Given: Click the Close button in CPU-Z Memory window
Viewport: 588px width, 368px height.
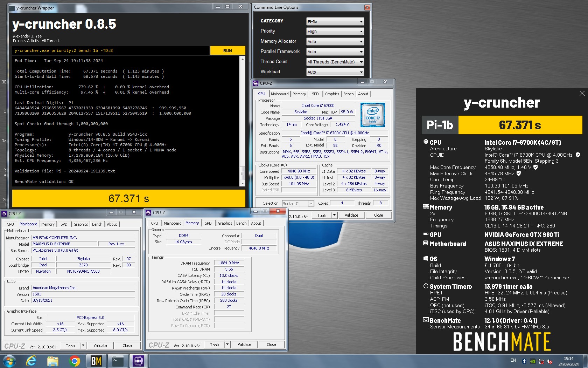Looking at the screenshot, I should click(271, 345).
